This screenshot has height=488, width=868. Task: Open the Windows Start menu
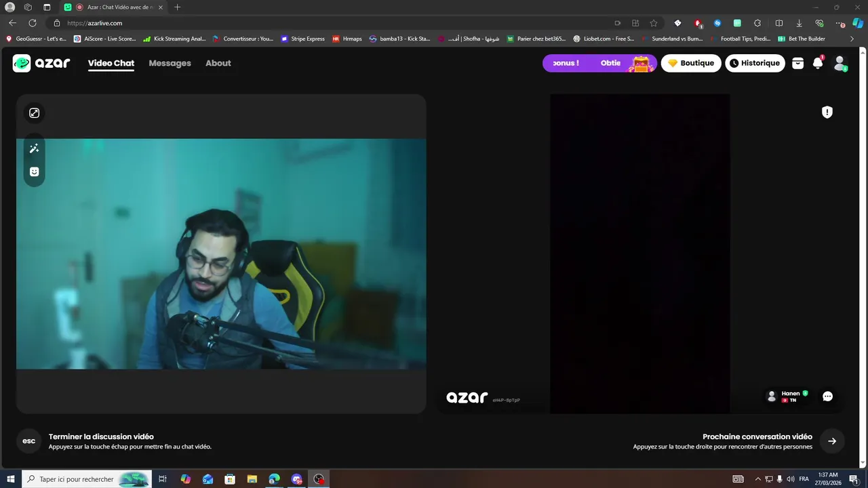pyautogui.click(x=11, y=479)
